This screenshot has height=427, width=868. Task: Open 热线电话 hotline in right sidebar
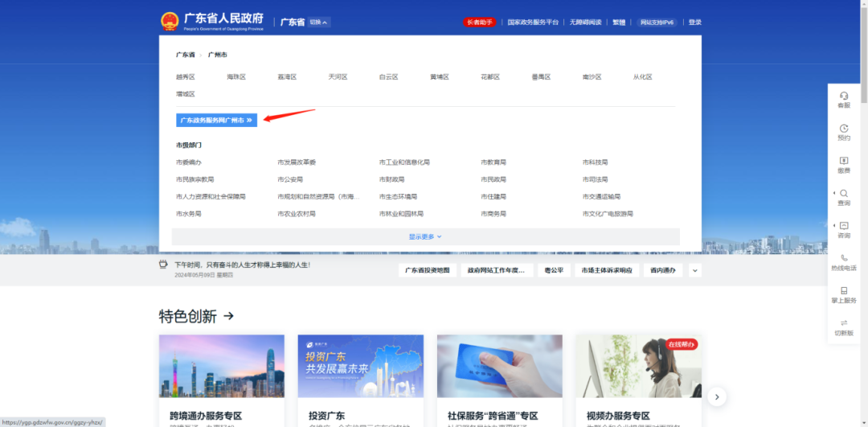tap(844, 262)
